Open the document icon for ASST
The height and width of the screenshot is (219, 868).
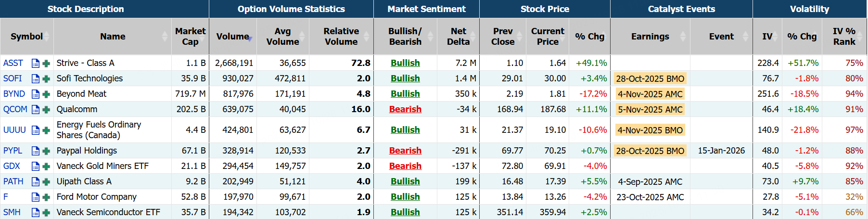[35, 63]
